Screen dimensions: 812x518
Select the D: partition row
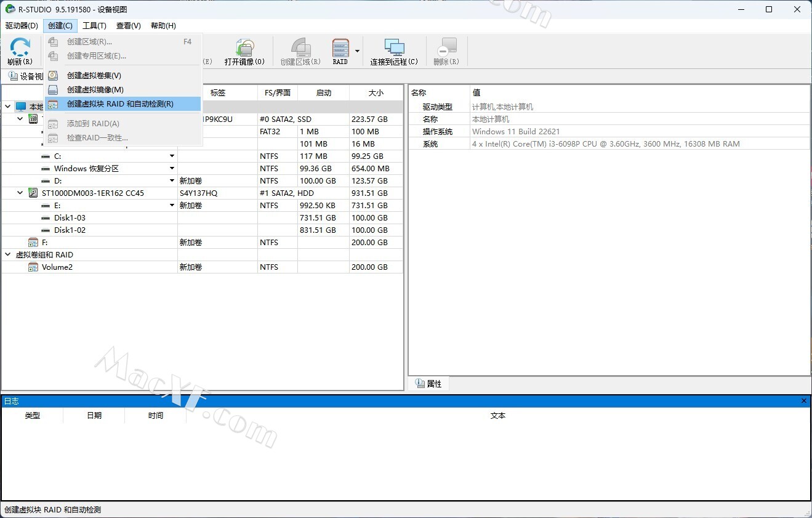pos(202,180)
